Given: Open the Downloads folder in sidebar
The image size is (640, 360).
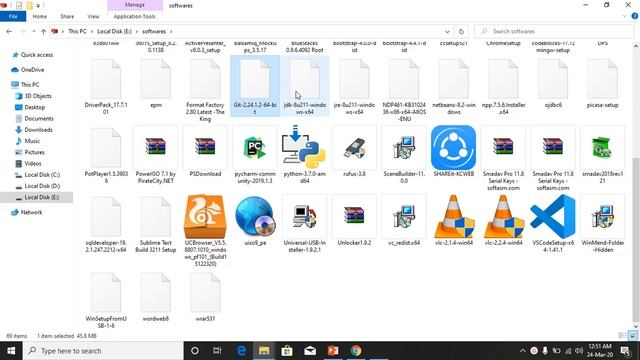Looking at the screenshot, I should [x=38, y=130].
